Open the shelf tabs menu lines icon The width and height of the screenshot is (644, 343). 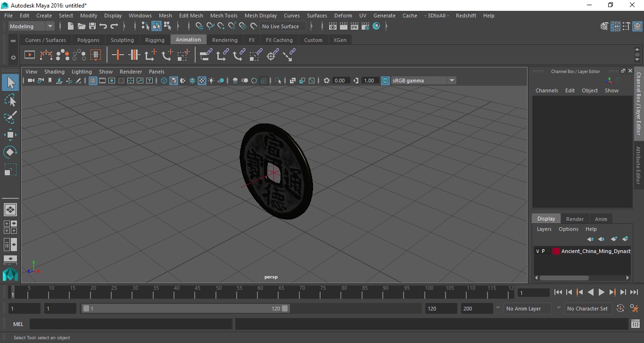(x=13, y=41)
